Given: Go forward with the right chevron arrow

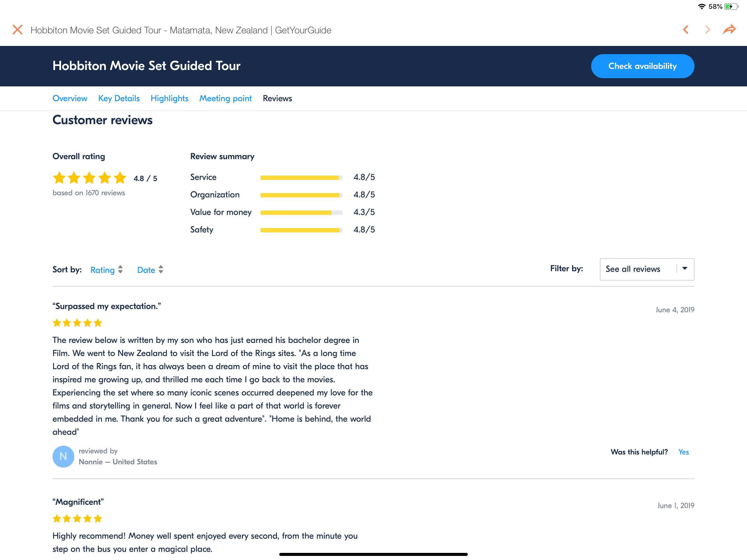Looking at the screenshot, I should (707, 30).
